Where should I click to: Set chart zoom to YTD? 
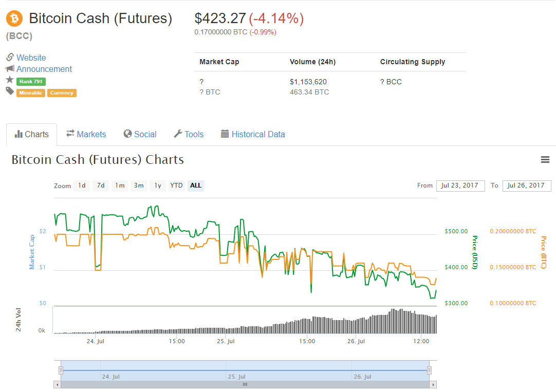(x=176, y=185)
